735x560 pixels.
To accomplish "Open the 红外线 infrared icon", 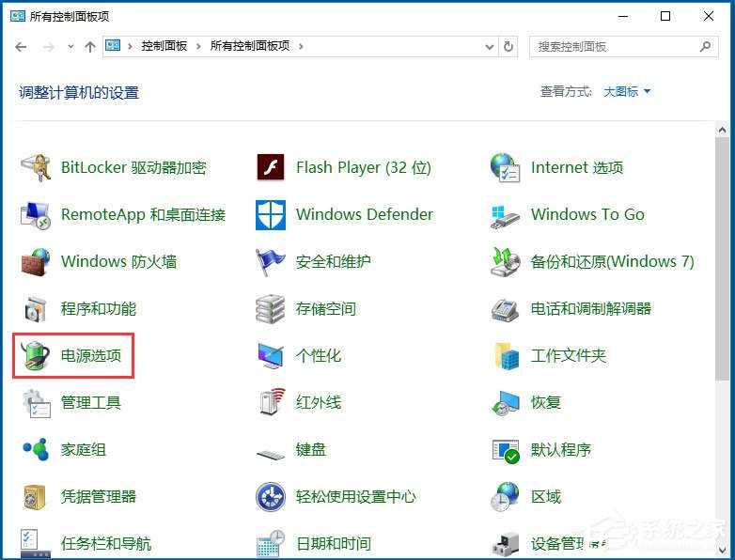I will 271,402.
